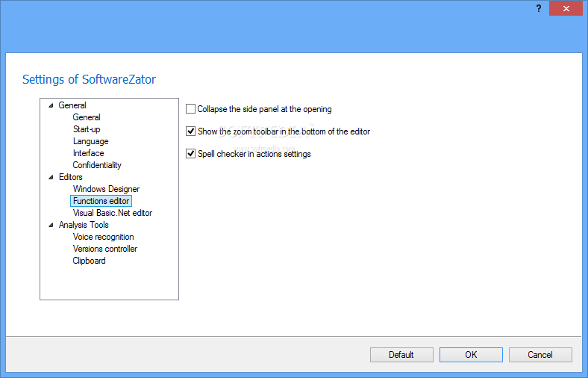Select the Analysis Tools category label
This screenshot has width=588, height=378.
(x=84, y=225)
